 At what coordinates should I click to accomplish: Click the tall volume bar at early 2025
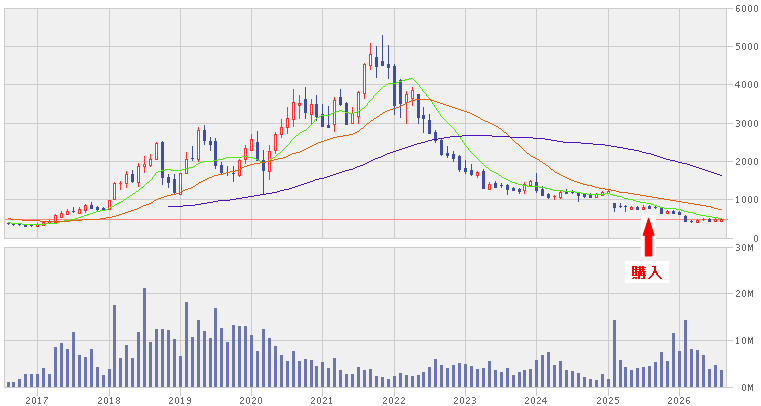click(x=614, y=354)
